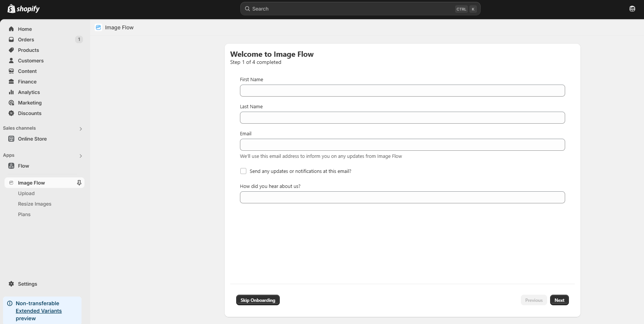Viewport: 644px width, 324px height.
Task: Open the Discounts menu item
Action: (45, 113)
